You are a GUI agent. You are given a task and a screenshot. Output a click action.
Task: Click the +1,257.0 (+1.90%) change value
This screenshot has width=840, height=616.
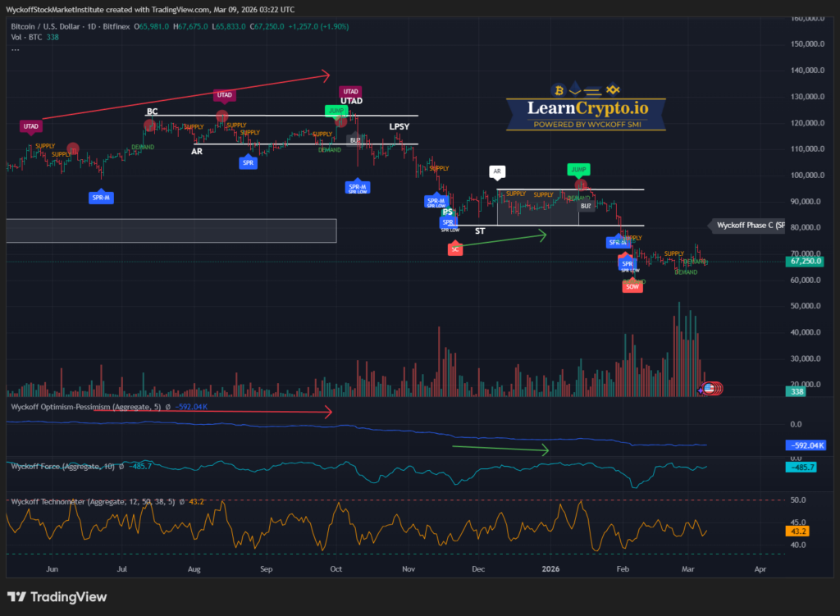click(318, 26)
